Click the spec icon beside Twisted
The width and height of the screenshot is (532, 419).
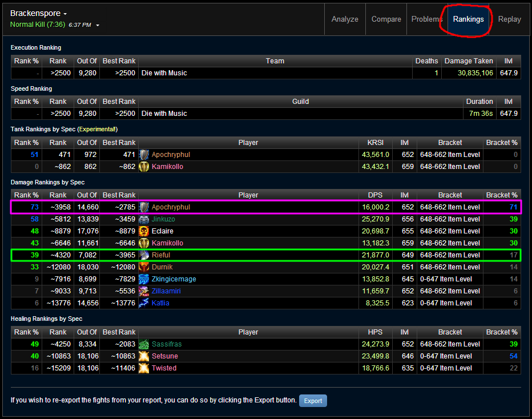(x=144, y=368)
